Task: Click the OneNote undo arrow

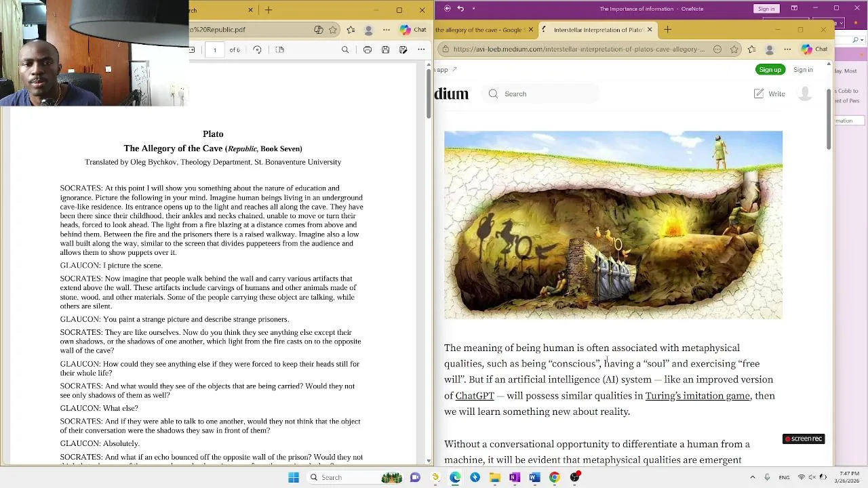Action: pyautogui.click(x=460, y=9)
